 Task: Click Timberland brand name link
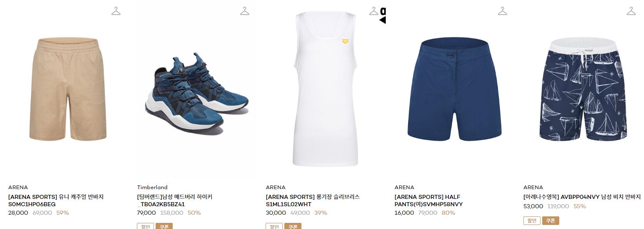coord(152,188)
